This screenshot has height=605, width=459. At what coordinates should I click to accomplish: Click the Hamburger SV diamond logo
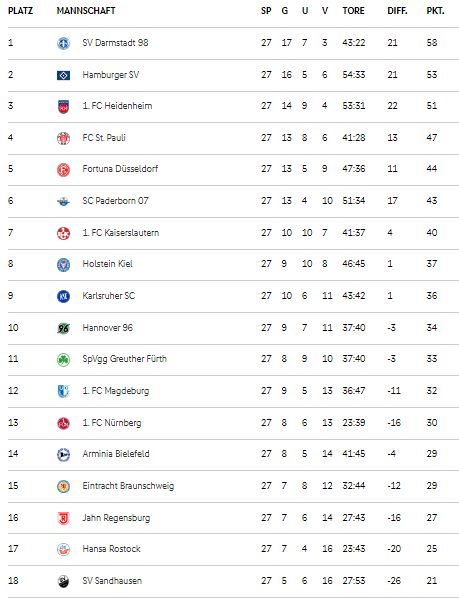63,75
